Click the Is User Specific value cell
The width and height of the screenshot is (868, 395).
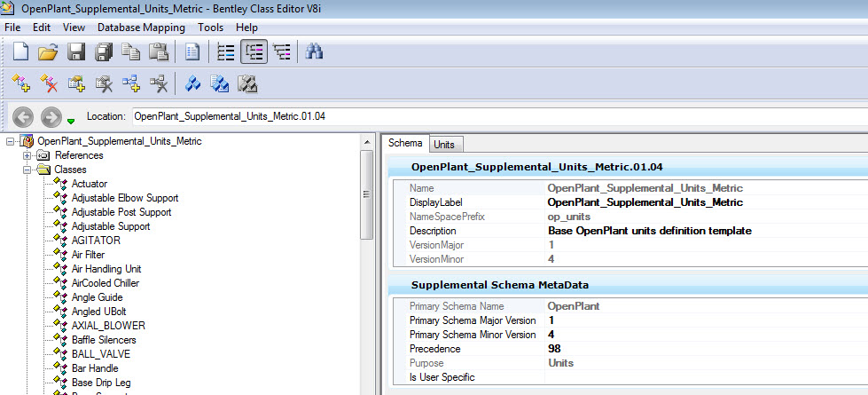(x=707, y=377)
